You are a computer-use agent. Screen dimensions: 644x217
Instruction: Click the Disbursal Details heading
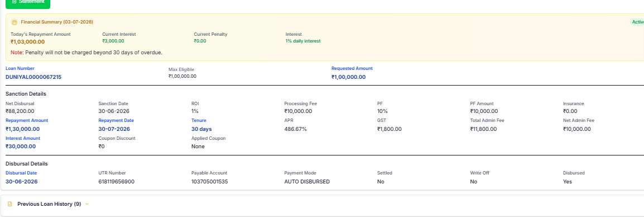pyautogui.click(x=27, y=164)
